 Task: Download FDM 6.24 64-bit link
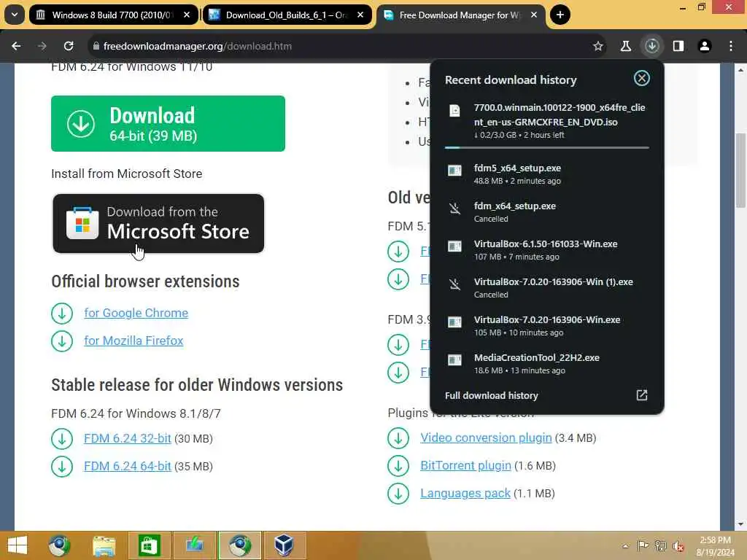pos(127,466)
